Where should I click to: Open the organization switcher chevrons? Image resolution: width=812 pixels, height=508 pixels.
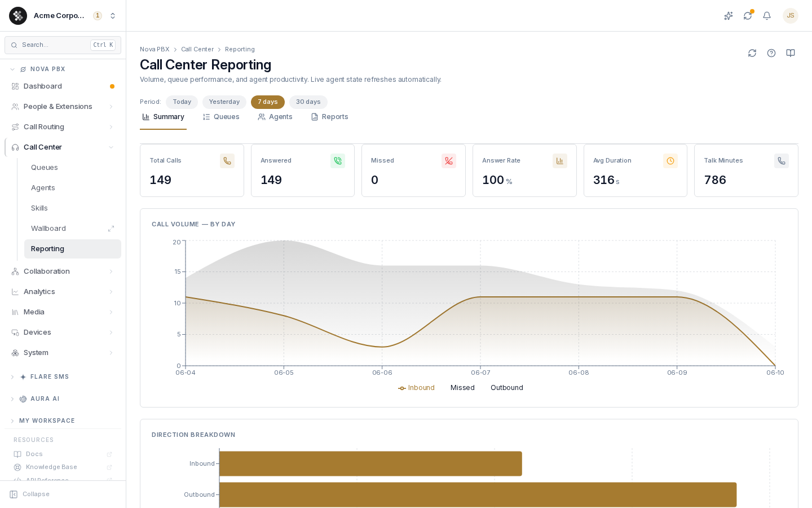pos(113,16)
